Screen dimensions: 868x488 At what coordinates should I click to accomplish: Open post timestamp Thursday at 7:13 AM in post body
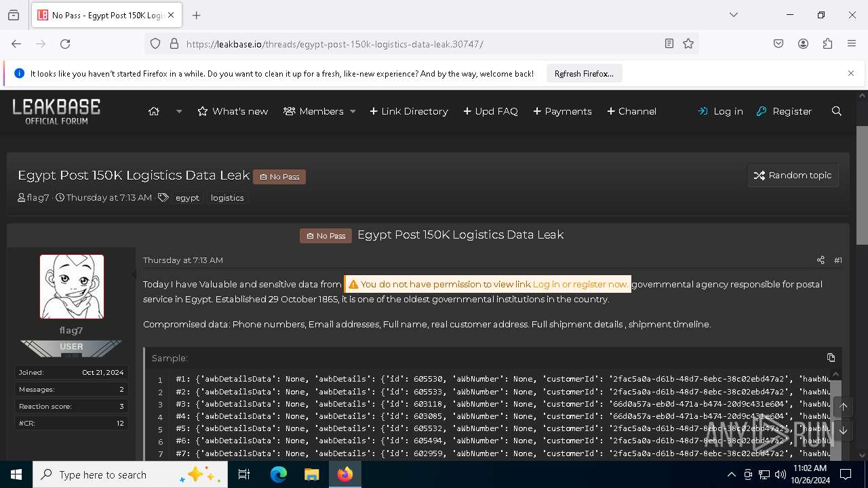183,260
